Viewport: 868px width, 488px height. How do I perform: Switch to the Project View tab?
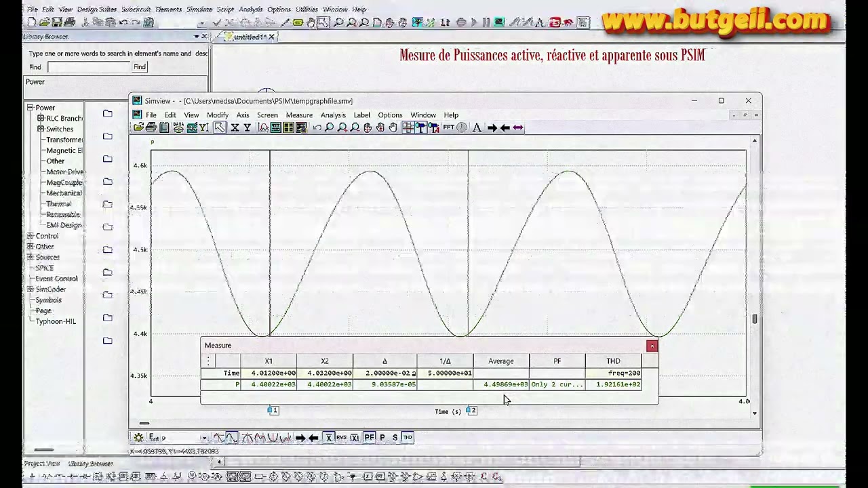[42, 464]
